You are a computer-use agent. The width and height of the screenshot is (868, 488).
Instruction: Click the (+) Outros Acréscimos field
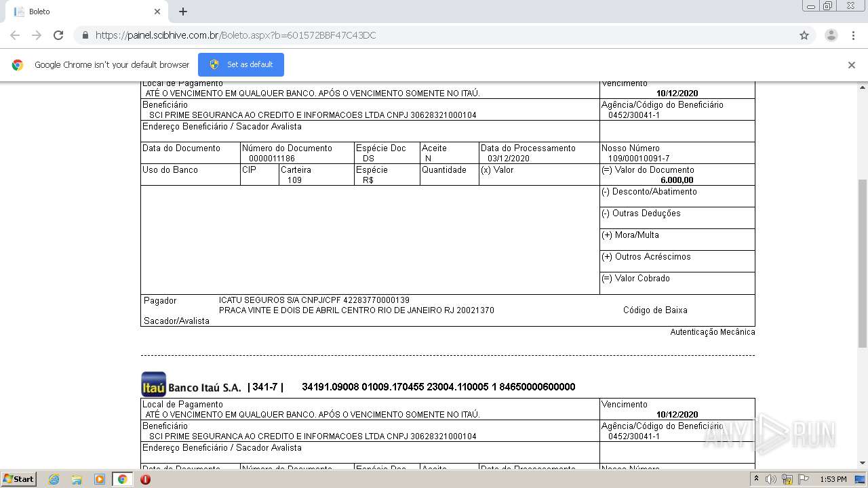pyautogui.click(x=677, y=262)
